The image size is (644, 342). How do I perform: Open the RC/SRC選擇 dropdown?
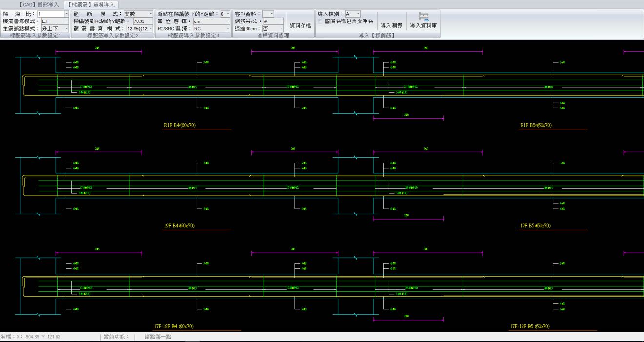pyautogui.click(x=228, y=29)
